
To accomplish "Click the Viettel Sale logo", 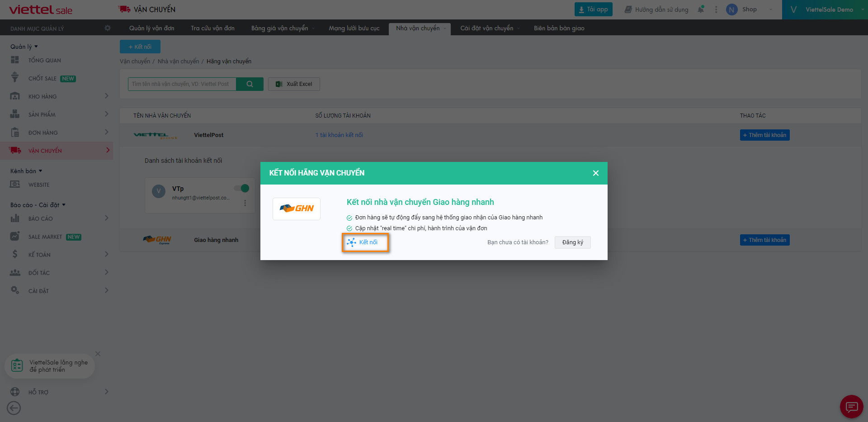I will (41, 9).
